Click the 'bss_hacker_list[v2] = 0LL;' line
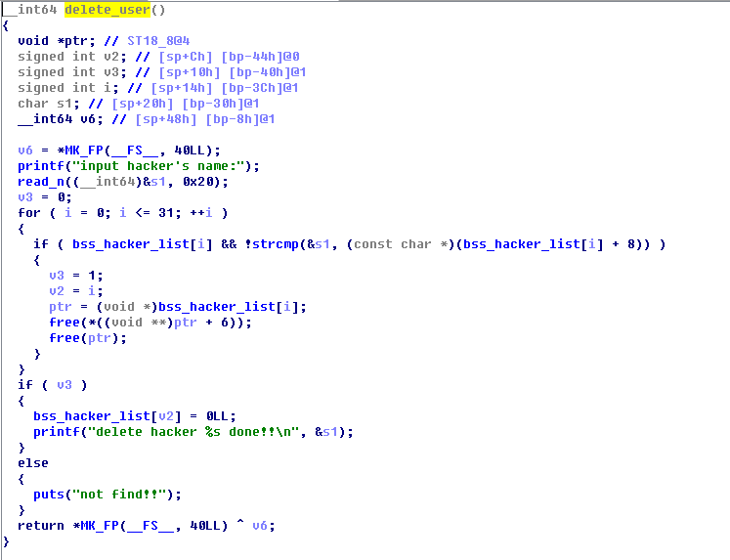 pos(135,416)
